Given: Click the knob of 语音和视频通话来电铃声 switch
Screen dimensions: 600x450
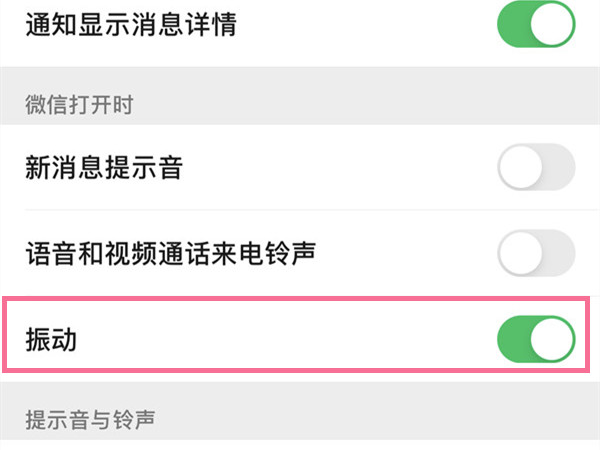Looking at the screenshot, I should [522, 254].
